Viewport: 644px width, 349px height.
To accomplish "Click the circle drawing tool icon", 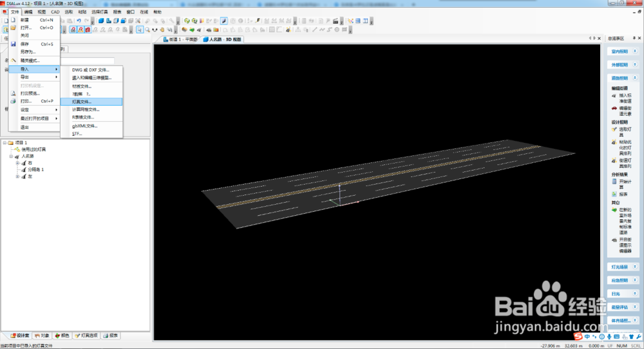I will [x=337, y=30].
